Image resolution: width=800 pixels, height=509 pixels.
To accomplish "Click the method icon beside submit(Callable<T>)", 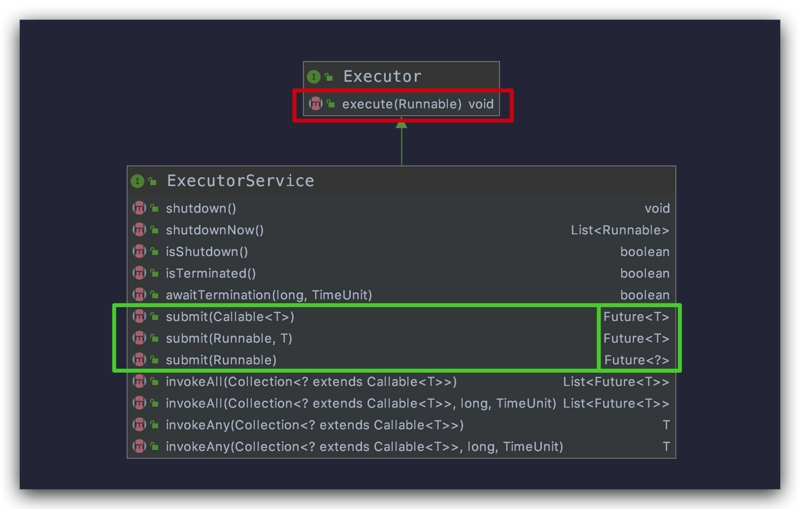I will (139, 317).
